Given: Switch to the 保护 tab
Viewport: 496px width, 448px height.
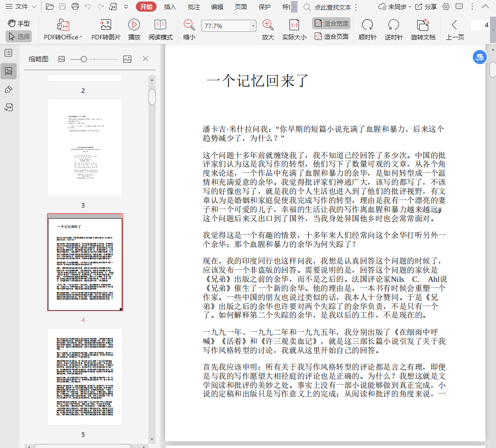Looking at the screenshot, I should tap(265, 7).
